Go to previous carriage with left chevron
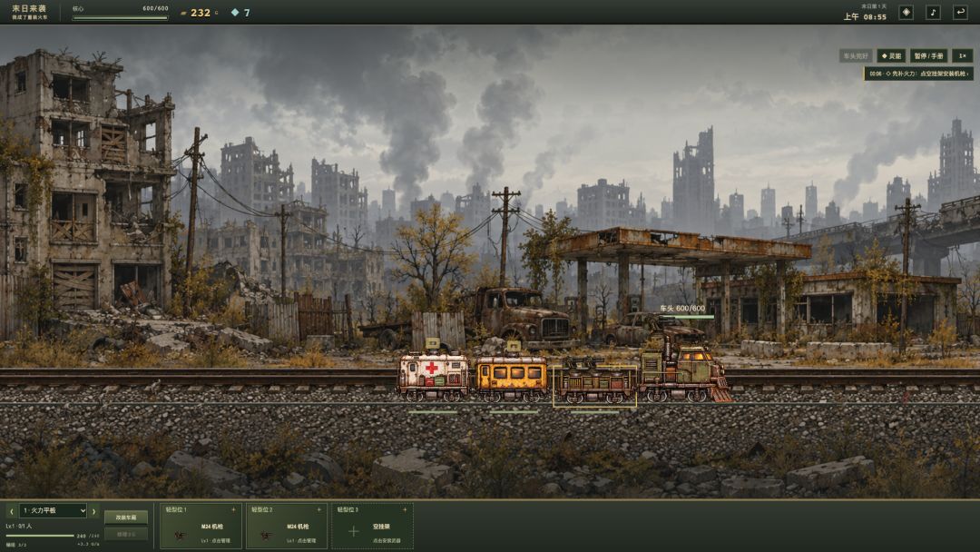Image resolution: width=980 pixels, height=552 pixels. (x=11, y=511)
